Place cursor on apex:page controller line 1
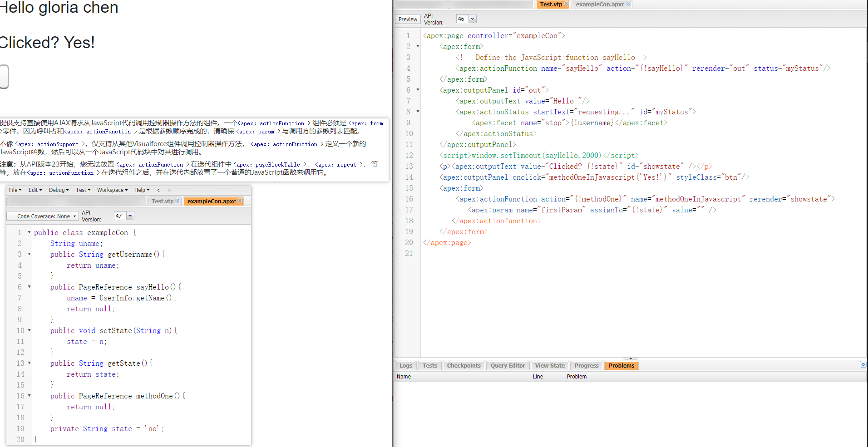 (x=494, y=35)
